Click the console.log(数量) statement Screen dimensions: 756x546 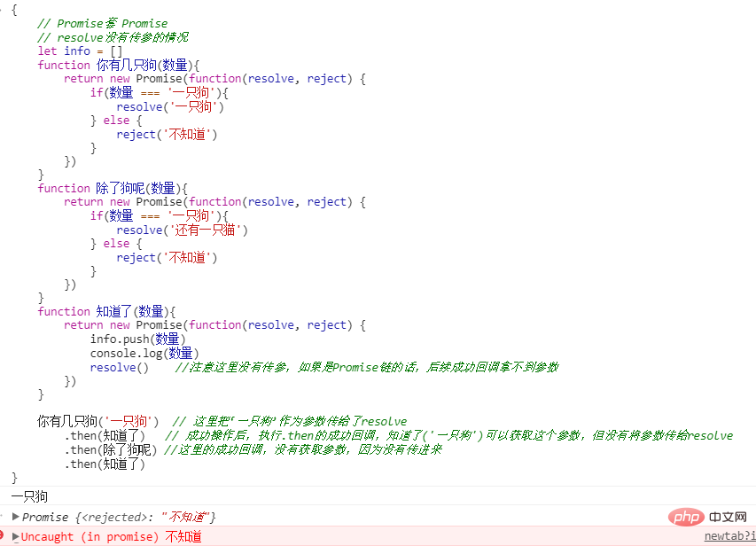[x=144, y=353]
